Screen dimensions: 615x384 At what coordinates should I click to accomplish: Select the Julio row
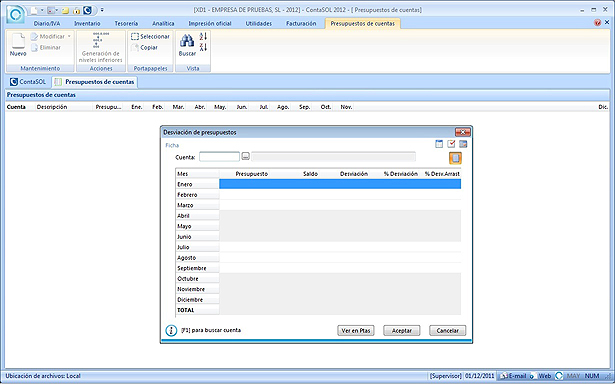click(x=318, y=247)
